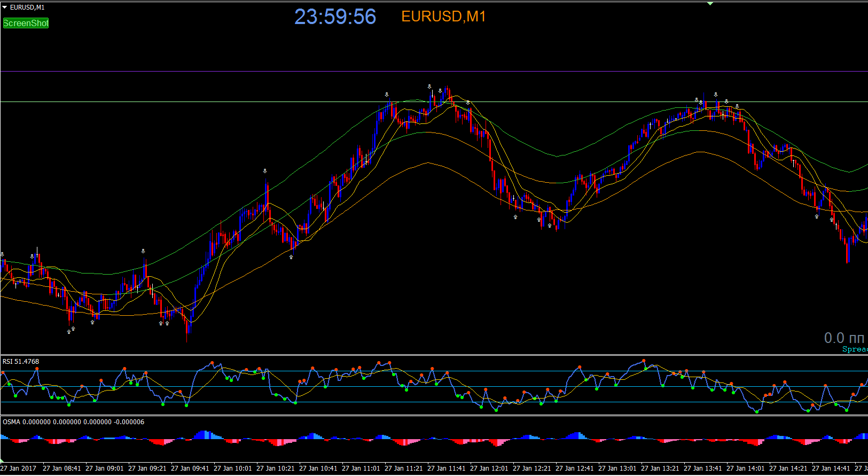Click the green horizontal price level line

click(434, 102)
